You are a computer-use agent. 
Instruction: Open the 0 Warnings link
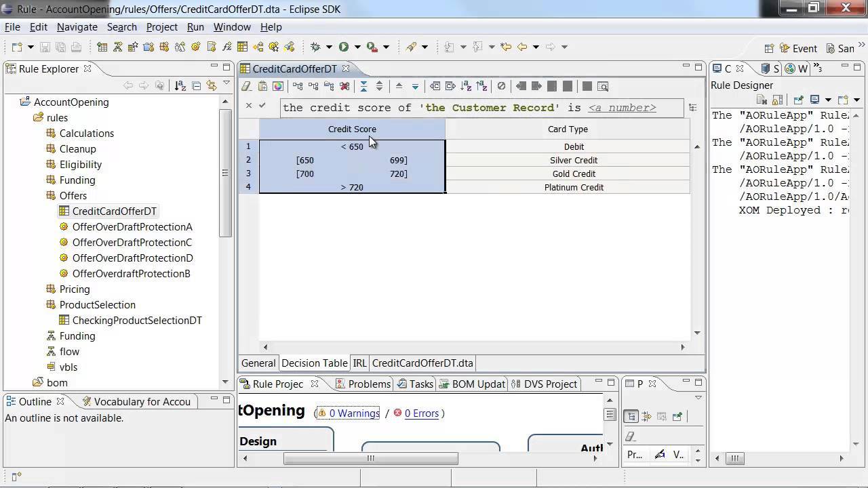353,413
